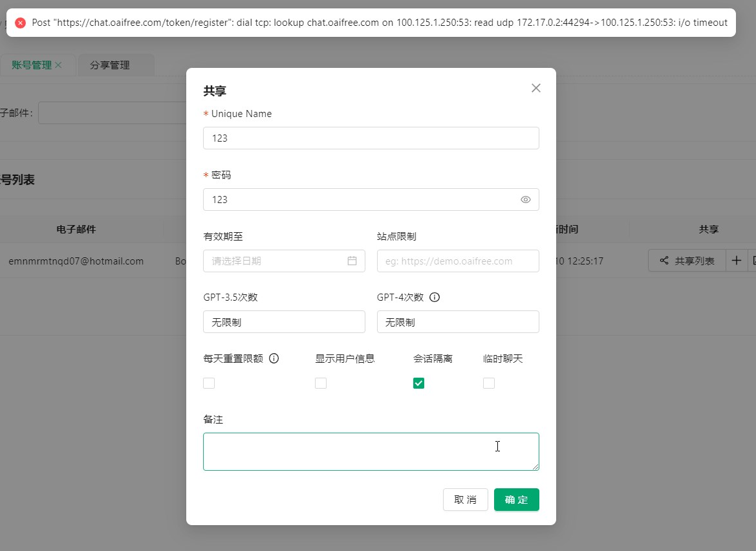The image size is (756, 551).
Task: Show 每天重置限额 info tooltip icon
Action: pyautogui.click(x=274, y=358)
